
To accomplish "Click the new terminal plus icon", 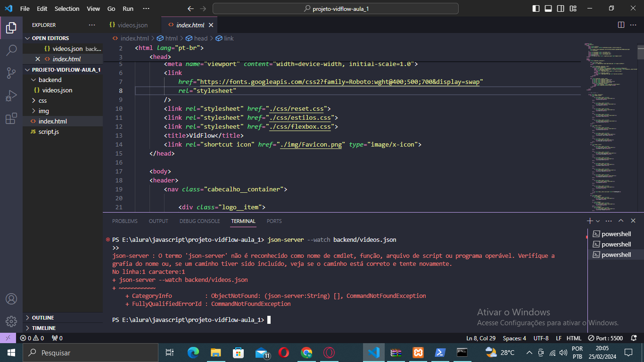I will coord(589,221).
